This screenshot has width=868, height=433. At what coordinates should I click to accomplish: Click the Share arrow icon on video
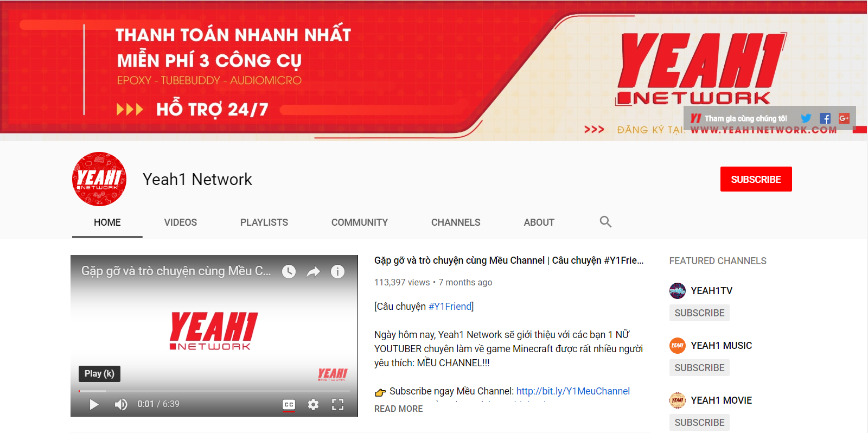tap(313, 271)
